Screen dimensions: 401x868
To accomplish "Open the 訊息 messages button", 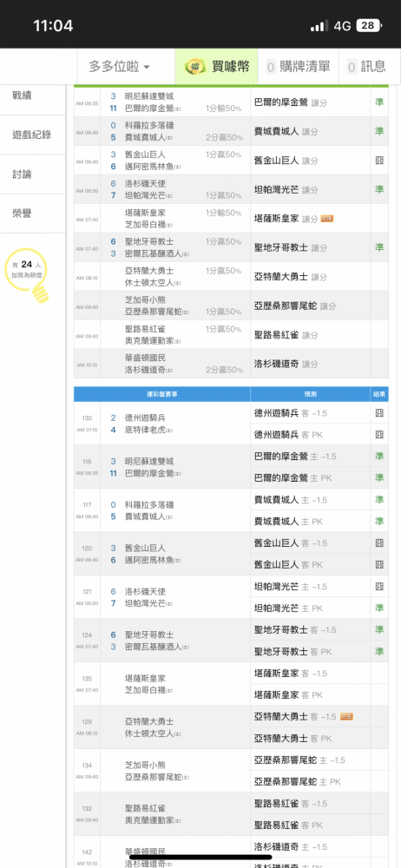I will [366, 67].
